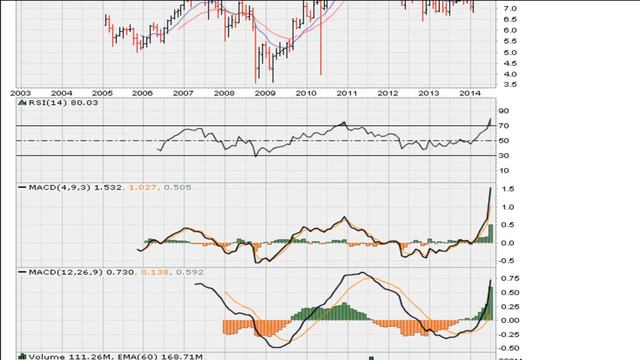This screenshot has height=360, width=640.
Task: Click the orange 1.027 signal value
Action: point(142,187)
